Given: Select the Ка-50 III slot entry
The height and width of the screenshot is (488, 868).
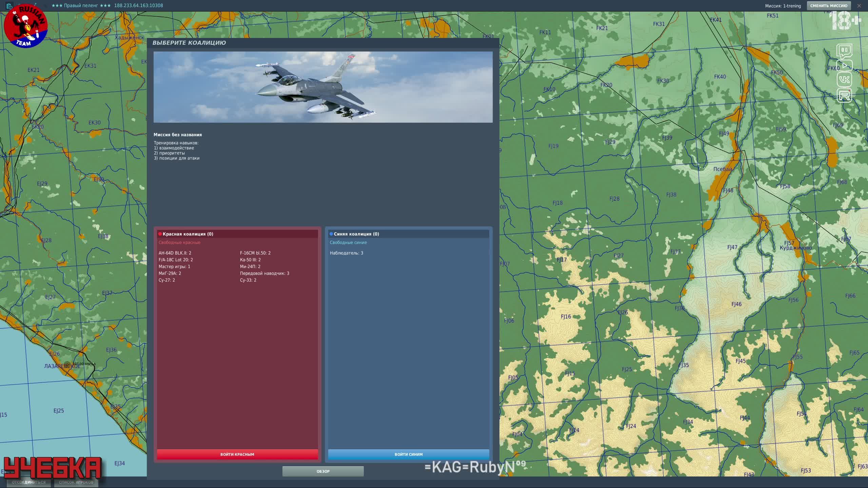Looking at the screenshot, I should click(250, 260).
